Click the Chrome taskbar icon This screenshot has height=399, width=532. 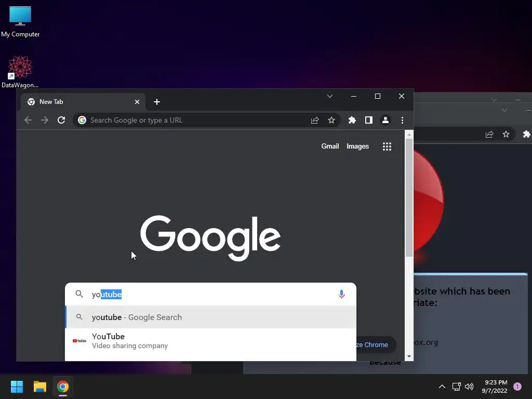[63, 387]
